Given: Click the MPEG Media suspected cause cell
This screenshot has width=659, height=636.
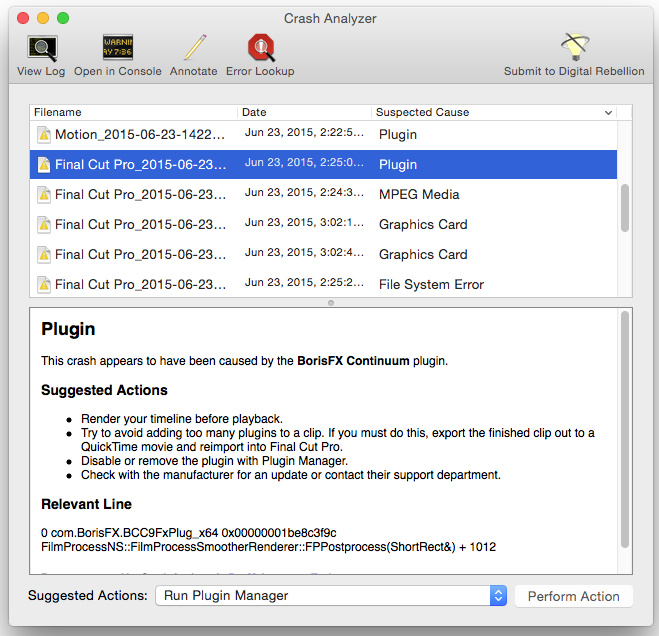Looking at the screenshot, I should pyautogui.click(x=419, y=195).
